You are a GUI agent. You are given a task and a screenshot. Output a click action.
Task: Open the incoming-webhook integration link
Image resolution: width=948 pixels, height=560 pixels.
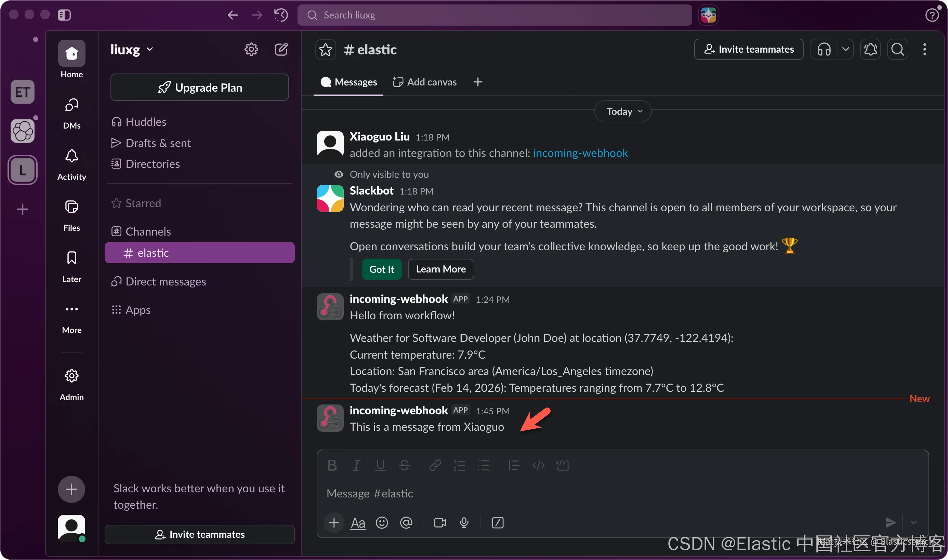tap(580, 153)
